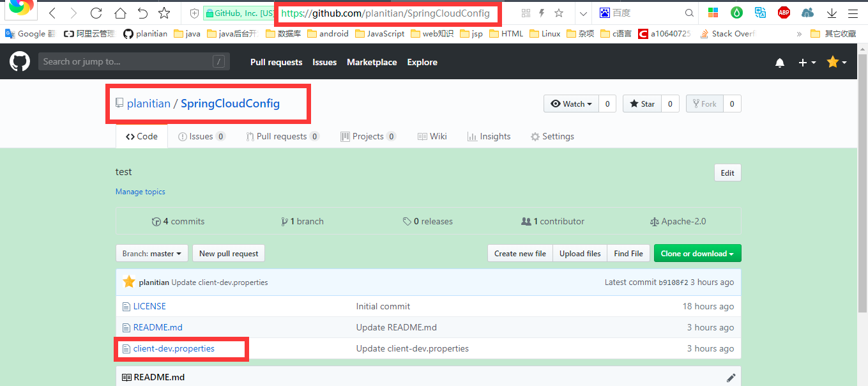Switch to the Projects tab
Screen dimensions: 868x386
pos(368,136)
